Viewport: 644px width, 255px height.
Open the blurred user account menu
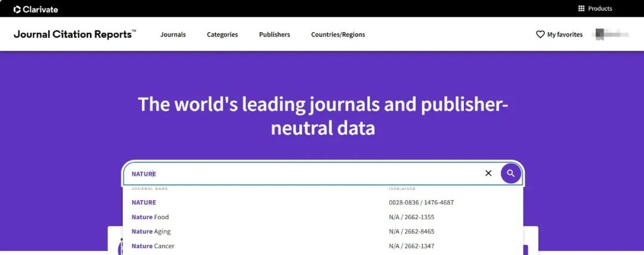coord(612,35)
